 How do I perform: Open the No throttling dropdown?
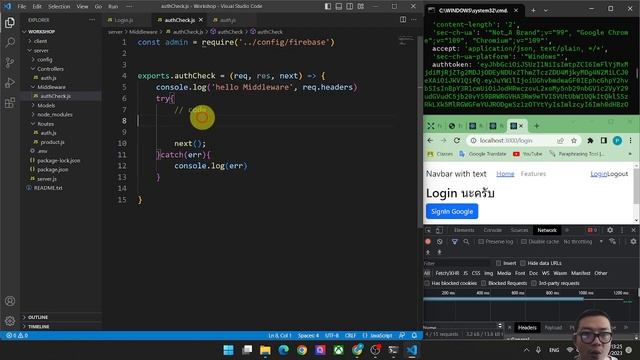pyautogui.click(x=583, y=242)
